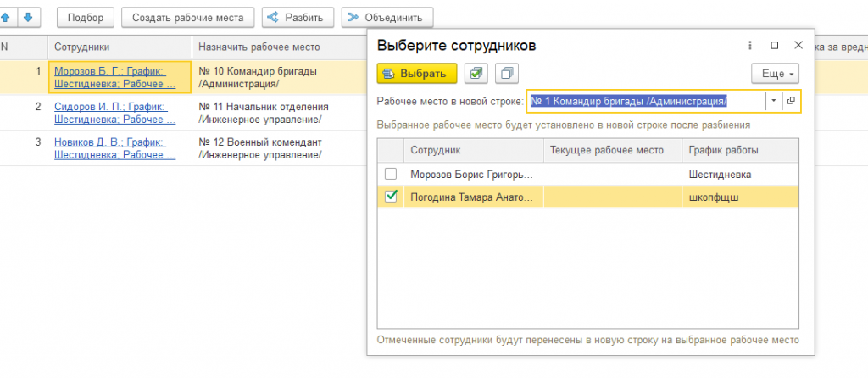Screen dimensions: 868x378
Task: Close the Выберите сотрудников dialog
Action: click(798, 46)
